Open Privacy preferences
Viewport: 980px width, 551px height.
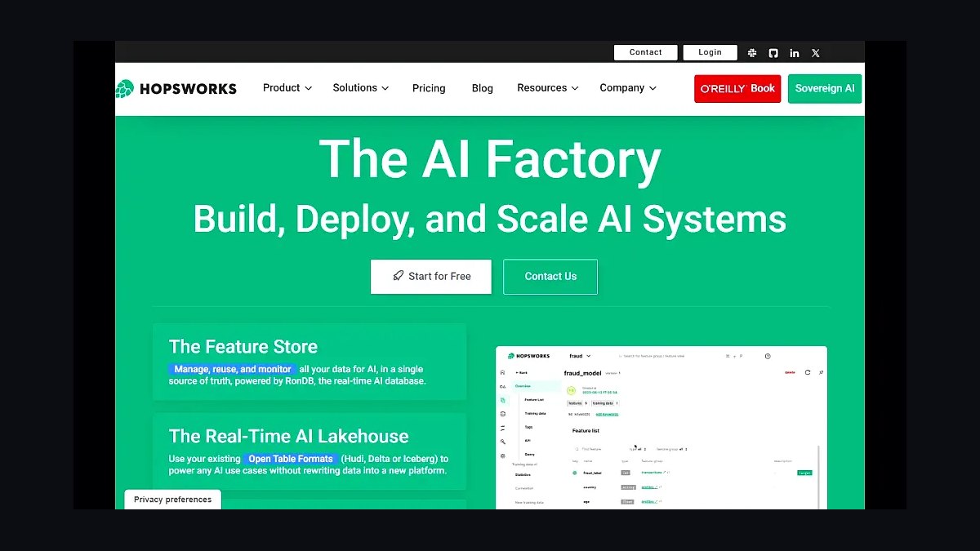tap(172, 500)
